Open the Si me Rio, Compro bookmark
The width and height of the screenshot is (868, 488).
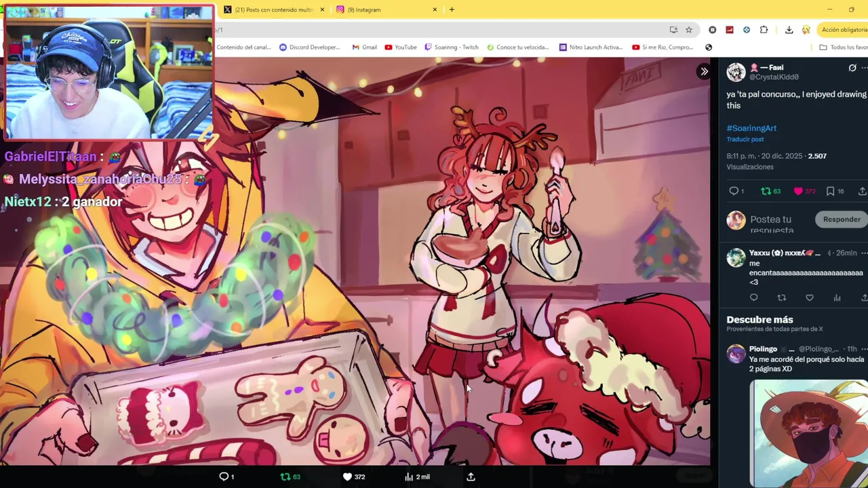click(x=663, y=47)
